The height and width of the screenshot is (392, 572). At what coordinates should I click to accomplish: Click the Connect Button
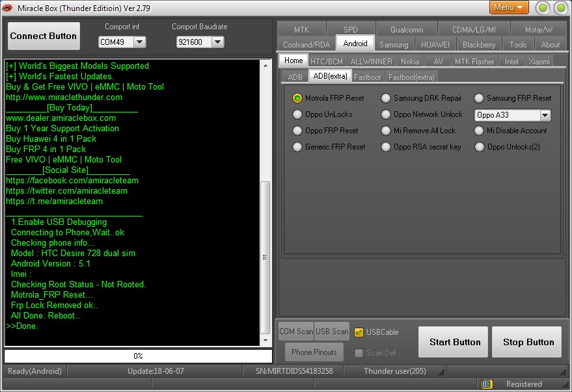(44, 36)
